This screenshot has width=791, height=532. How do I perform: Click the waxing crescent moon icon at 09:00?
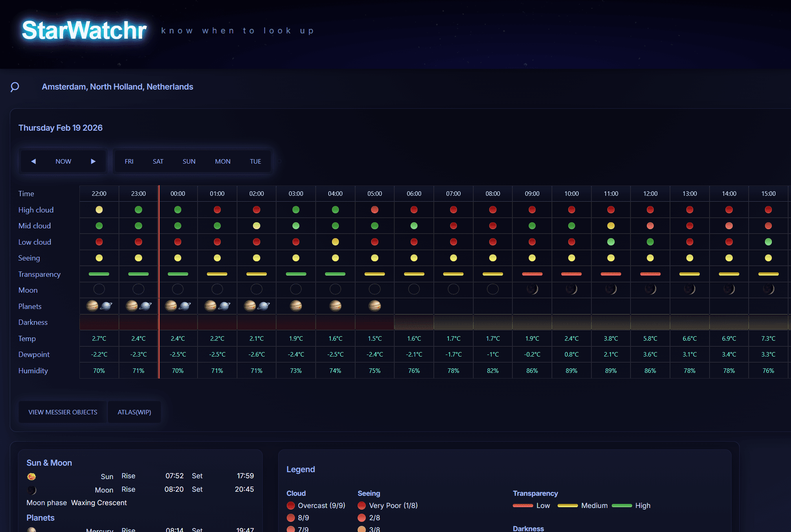pyautogui.click(x=532, y=289)
